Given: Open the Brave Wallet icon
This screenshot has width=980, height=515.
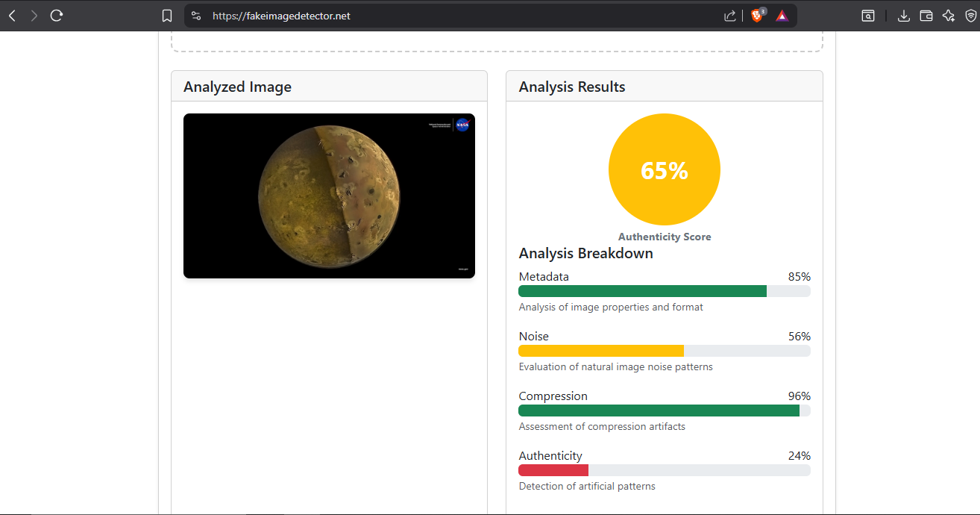Looking at the screenshot, I should click(x=926, y=16).
